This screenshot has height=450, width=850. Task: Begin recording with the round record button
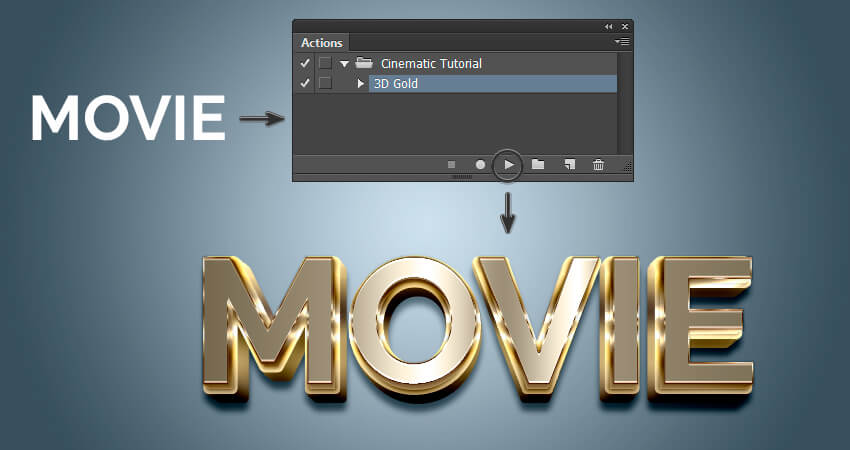(x=480, y=165)
